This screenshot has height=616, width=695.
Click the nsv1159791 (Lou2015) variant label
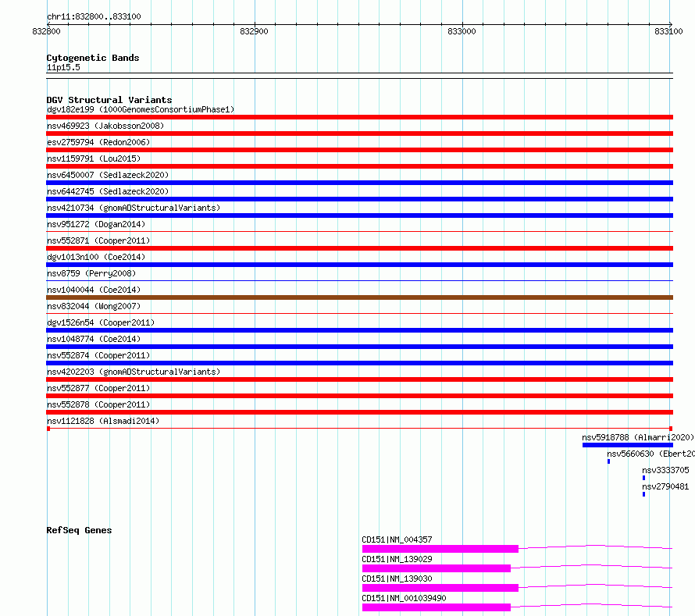(x=94, y=158)
